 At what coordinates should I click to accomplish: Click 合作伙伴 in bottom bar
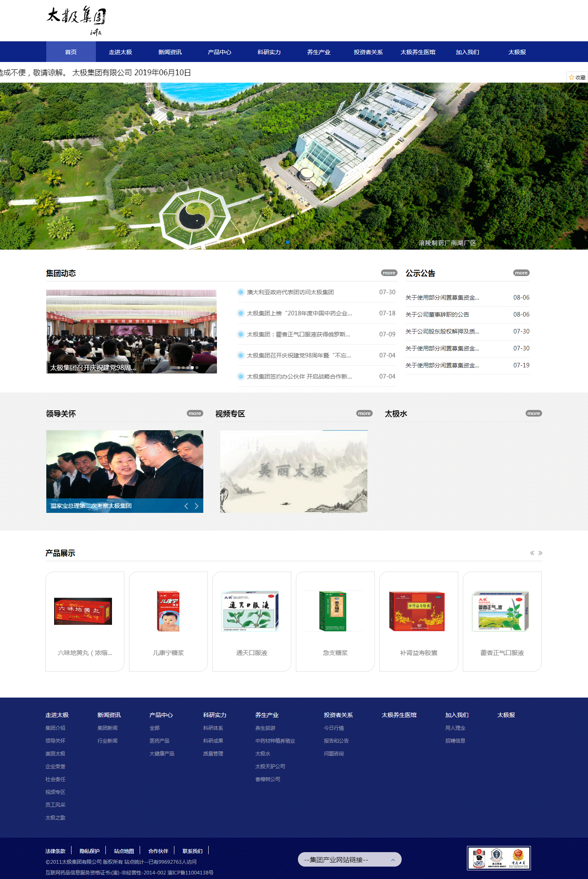(x=158, y=851)
